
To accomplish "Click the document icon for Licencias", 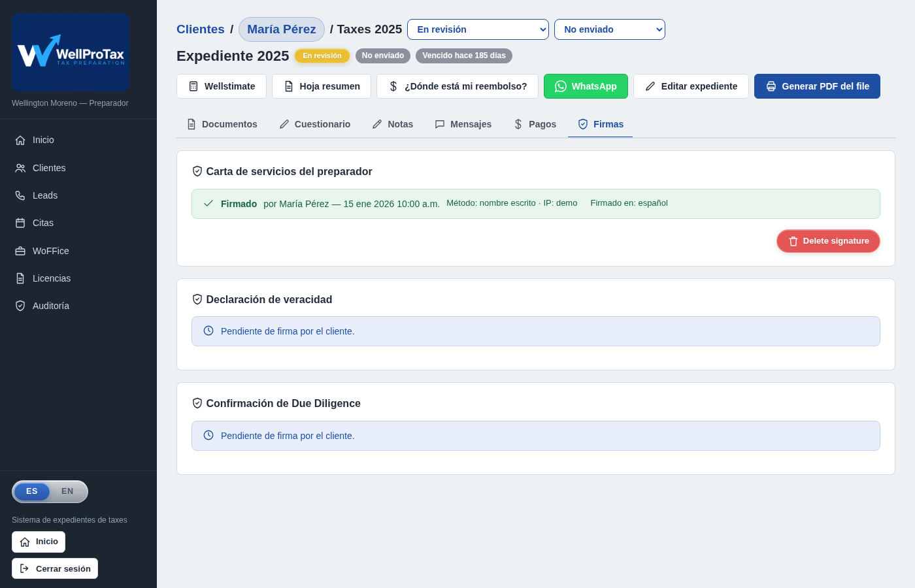I will pos(20,278).
